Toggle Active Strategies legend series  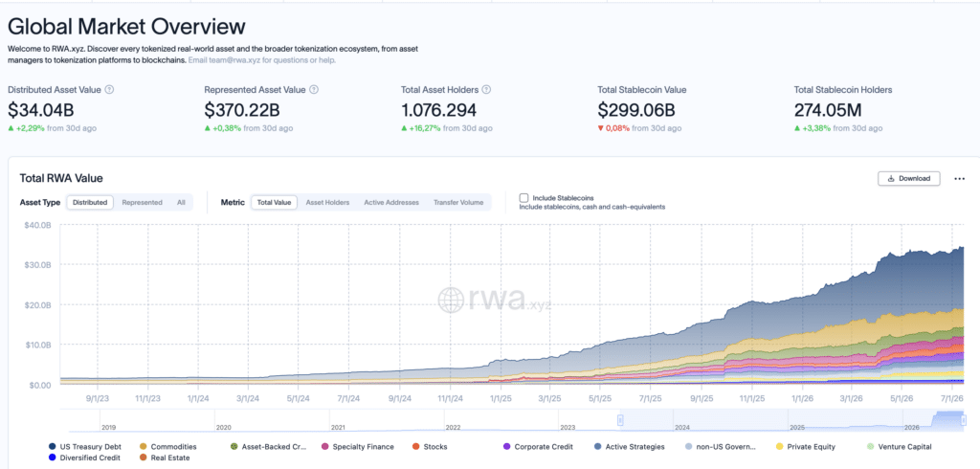tap(629, 446)
